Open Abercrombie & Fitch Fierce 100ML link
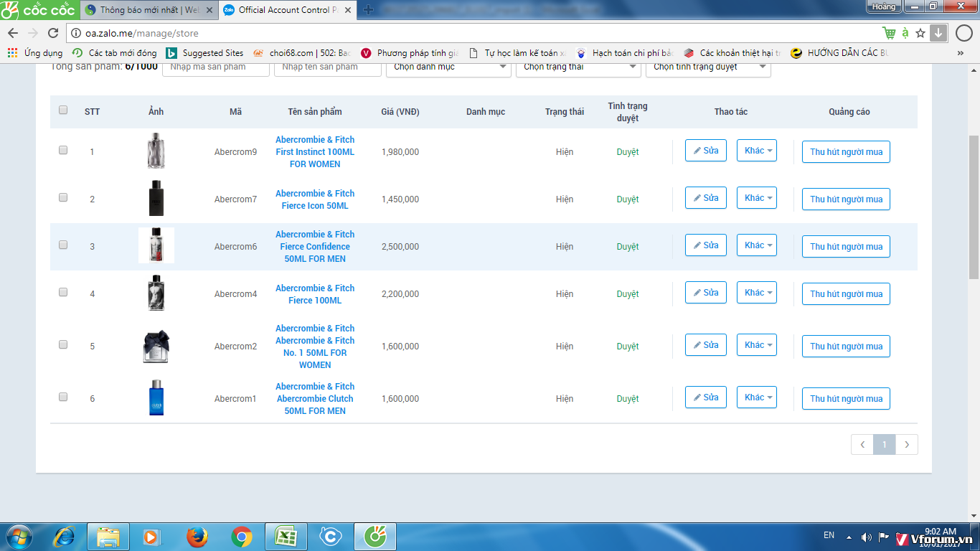The image size is (980, 551). click(315, 294)
